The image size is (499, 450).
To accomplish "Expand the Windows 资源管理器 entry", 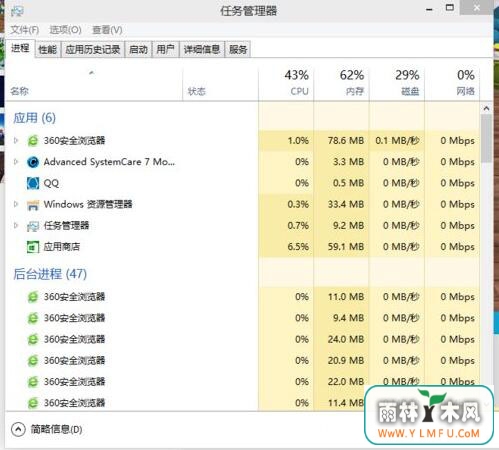I will coord(16,204).
